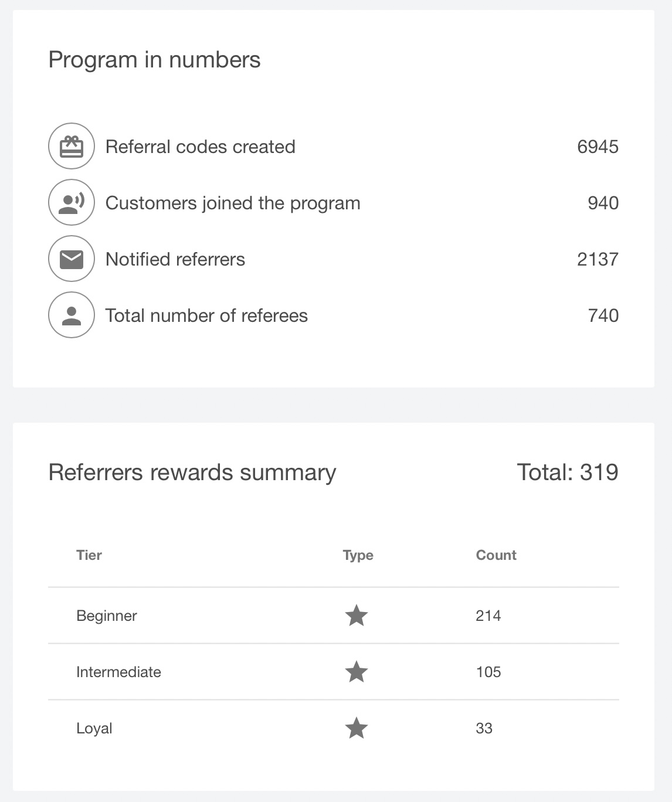Click the Total: 319 label
This screenshot has height=802, width=672.
[567, 471]
